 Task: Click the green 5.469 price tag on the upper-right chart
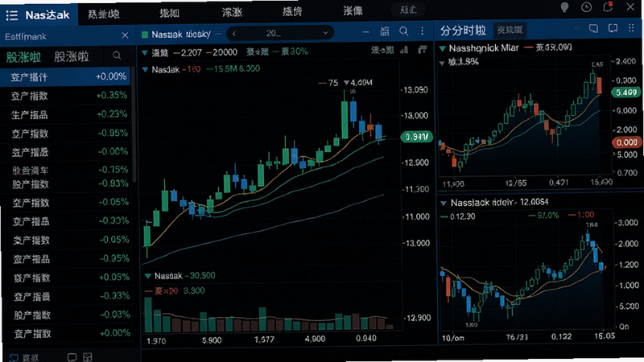pyautogui.click(x=626, y=93)
